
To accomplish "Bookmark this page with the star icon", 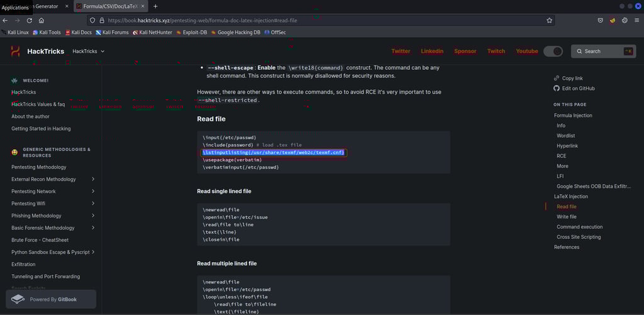I will point(549,20).
